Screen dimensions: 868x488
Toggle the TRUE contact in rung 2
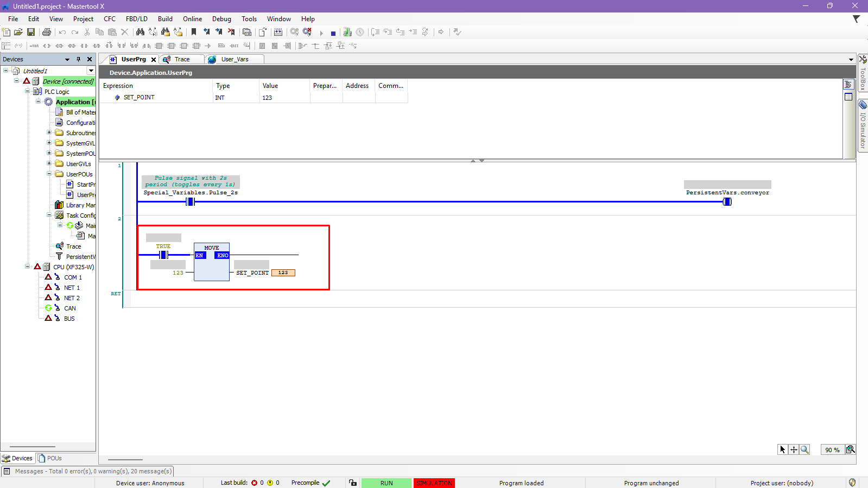[163, 255]
